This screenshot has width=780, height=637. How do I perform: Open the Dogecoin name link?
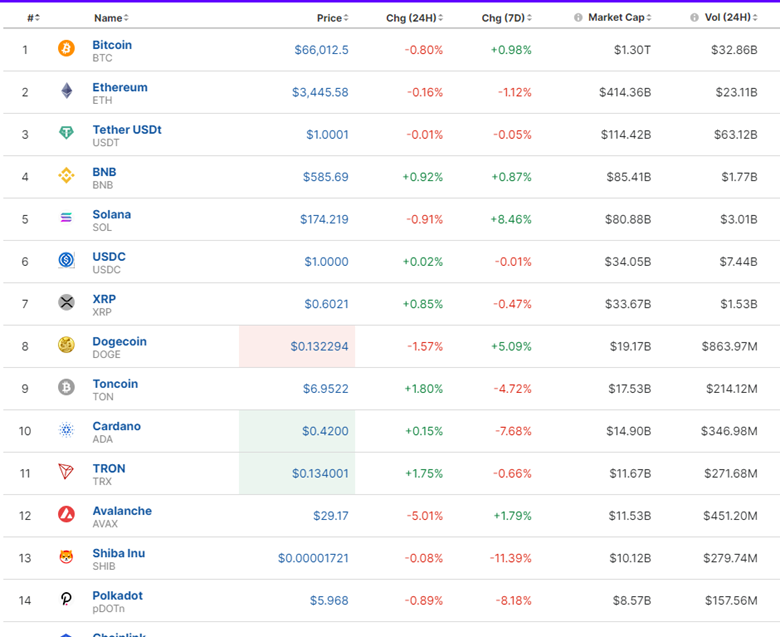pyautogui.click(x=119, y=341)
